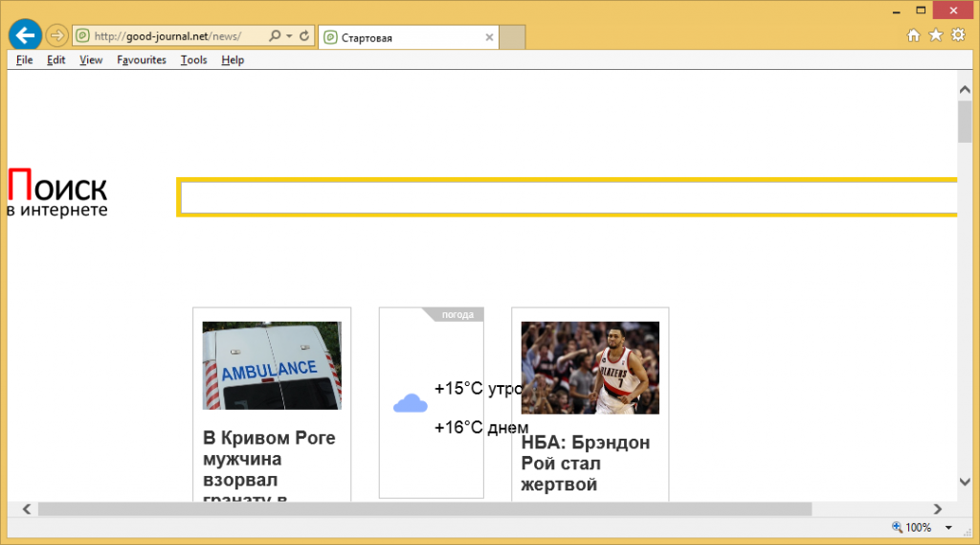Open the НБА Брэндон Рой article link
The width and height of the screenshot is (980, 545).
click(586, 464)
